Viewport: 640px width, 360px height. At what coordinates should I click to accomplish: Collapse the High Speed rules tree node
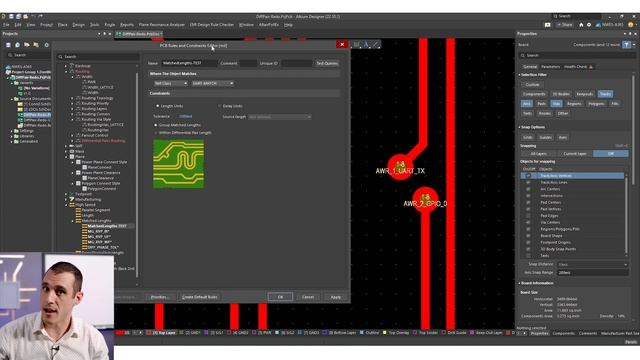click(66, 205)
